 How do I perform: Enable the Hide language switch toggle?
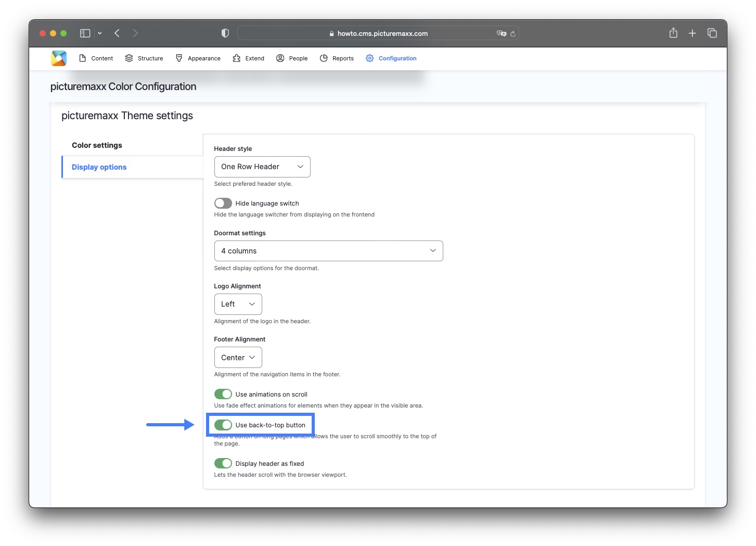point(223,203)
